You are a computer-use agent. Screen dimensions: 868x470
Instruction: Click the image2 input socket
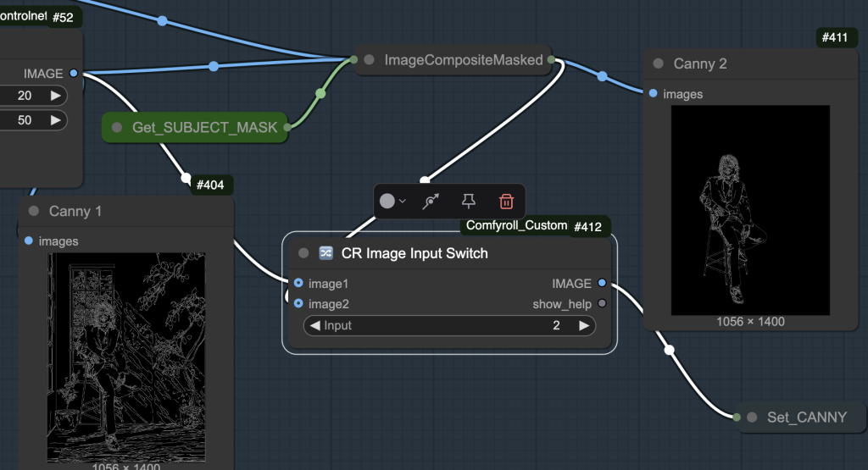298,303
